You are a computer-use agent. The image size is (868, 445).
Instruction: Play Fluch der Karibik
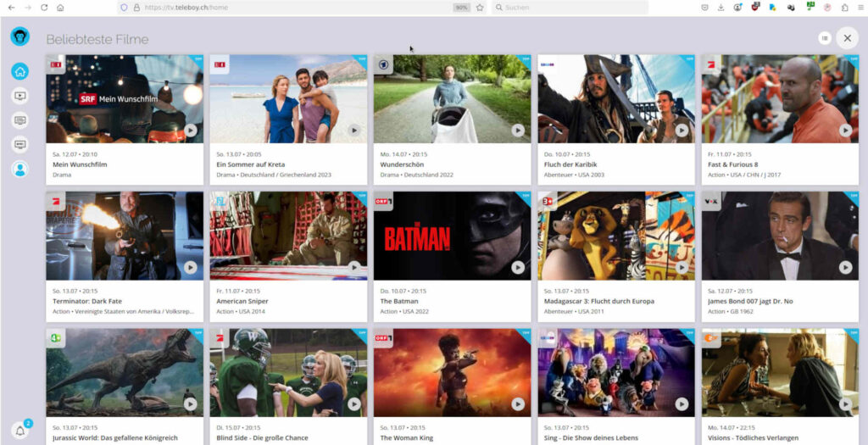[x=682, y=130]
